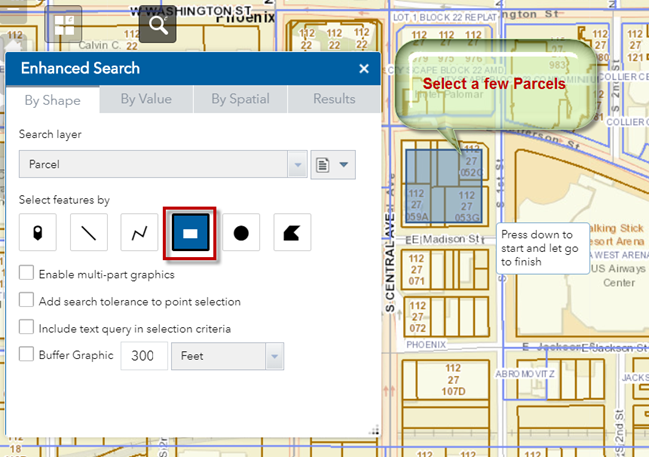This screenshot has height=457, width=649.
Task: Click the magnifier search widget icon
Action: click(158, 23)
